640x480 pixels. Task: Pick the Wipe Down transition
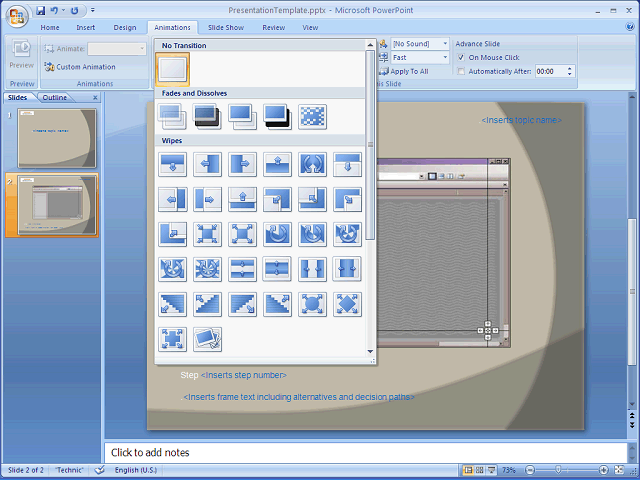(172, 164)
